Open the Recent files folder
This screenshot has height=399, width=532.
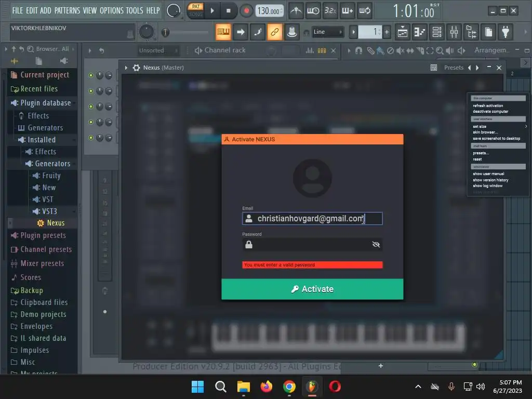point(39,88)
